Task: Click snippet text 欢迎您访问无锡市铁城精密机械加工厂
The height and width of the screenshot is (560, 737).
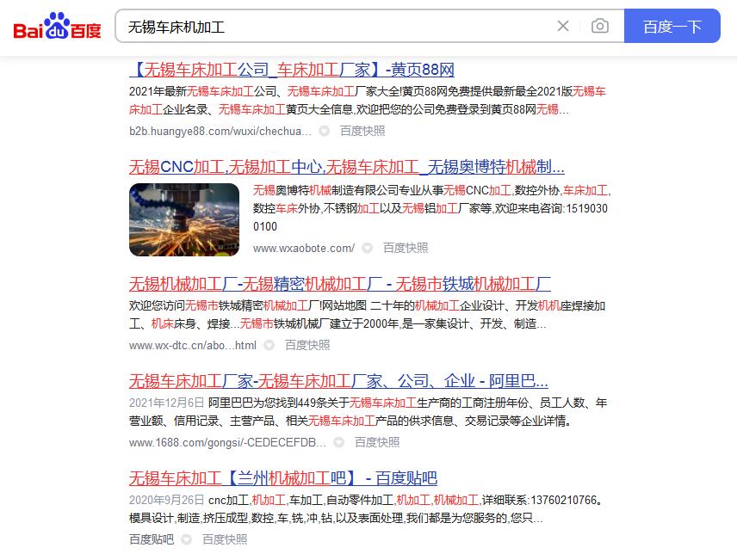Action: [x=225, y=306]
